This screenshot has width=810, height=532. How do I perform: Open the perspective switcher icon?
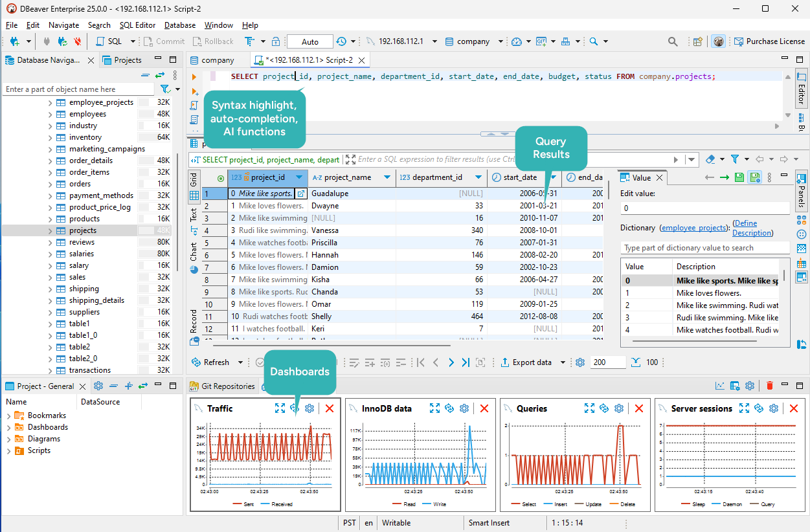click(x=697, y=41)
